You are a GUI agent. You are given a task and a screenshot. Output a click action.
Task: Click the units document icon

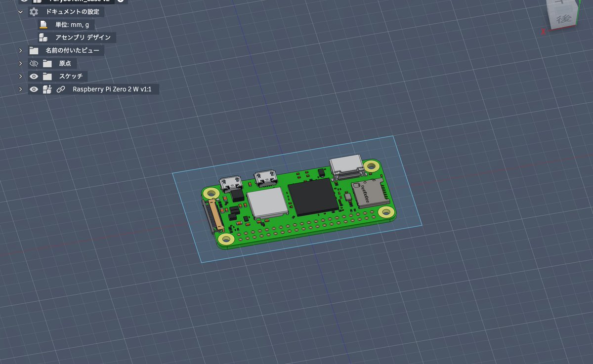44,24
